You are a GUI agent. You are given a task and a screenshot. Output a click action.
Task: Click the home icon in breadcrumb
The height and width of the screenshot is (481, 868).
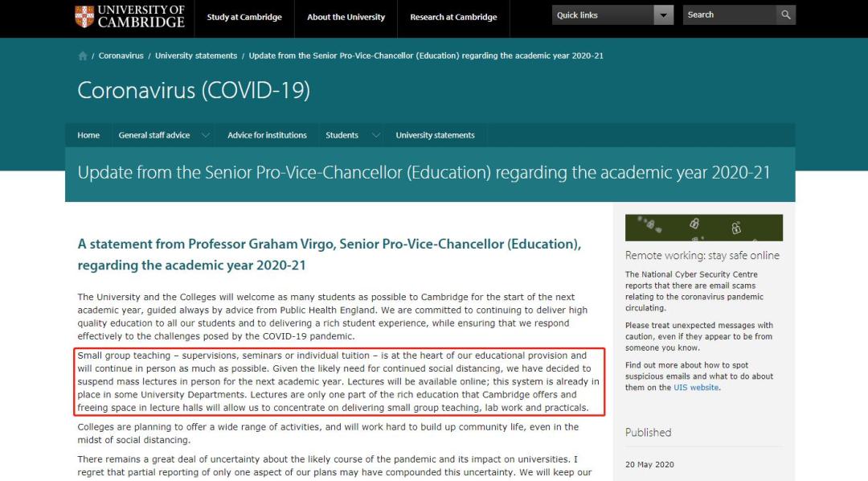[x=83, y=56]
